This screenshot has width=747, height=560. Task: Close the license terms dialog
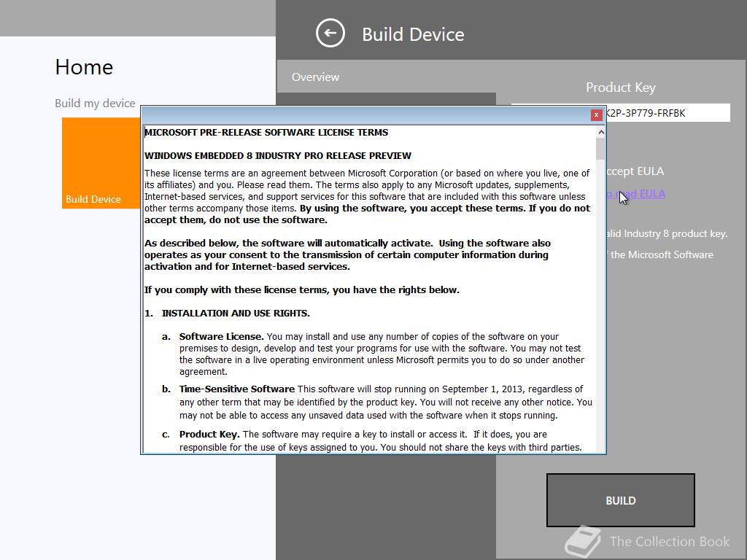click(x=596, y=114)
